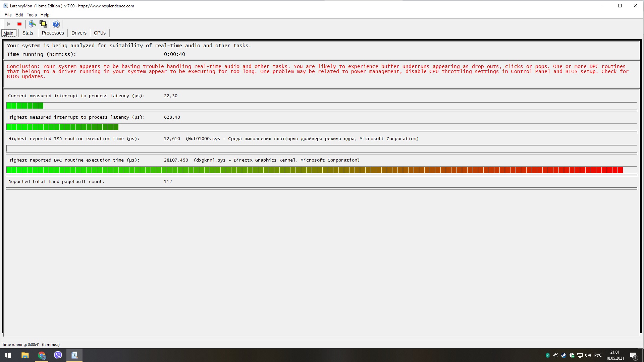Open the Tools menu
Screen dimensions: 644x362
tap(32, 15)
